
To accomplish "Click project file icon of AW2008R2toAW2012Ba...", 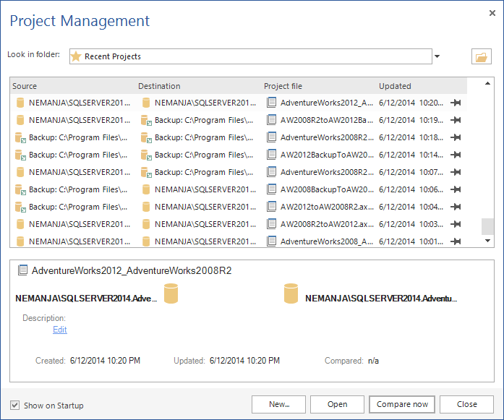I will [272, 120].
